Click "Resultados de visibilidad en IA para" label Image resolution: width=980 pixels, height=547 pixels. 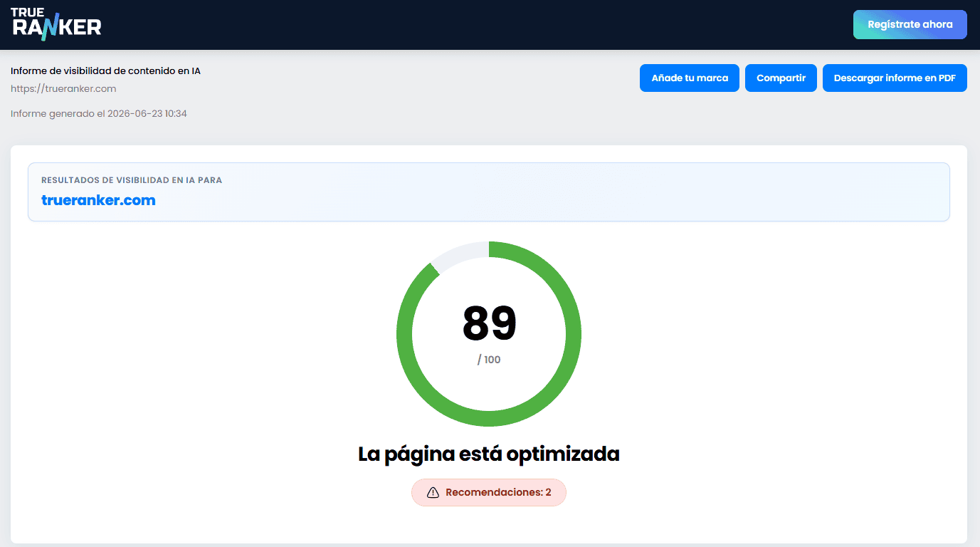pos(132,180)
